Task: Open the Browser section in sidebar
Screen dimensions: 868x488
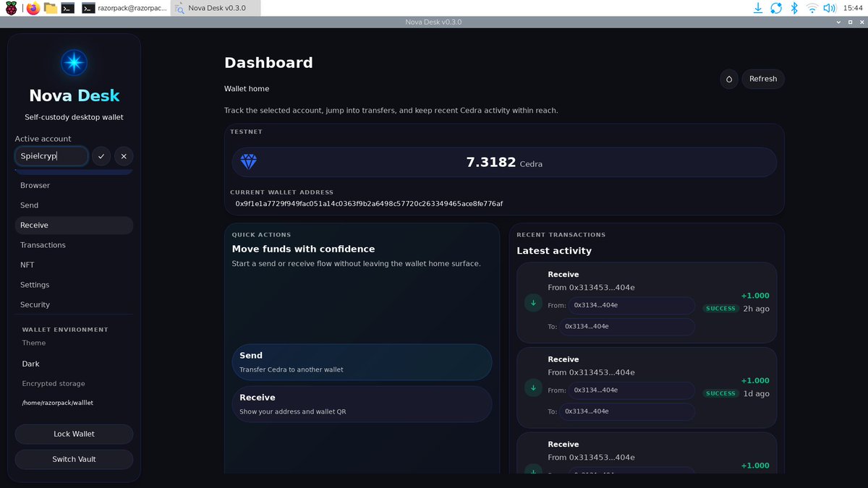Action: 74,185
